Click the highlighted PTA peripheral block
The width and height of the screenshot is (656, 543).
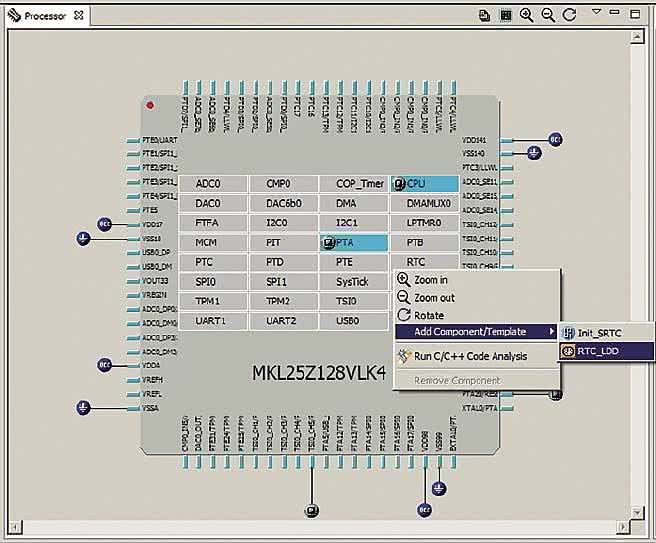[x=354, y=243]
